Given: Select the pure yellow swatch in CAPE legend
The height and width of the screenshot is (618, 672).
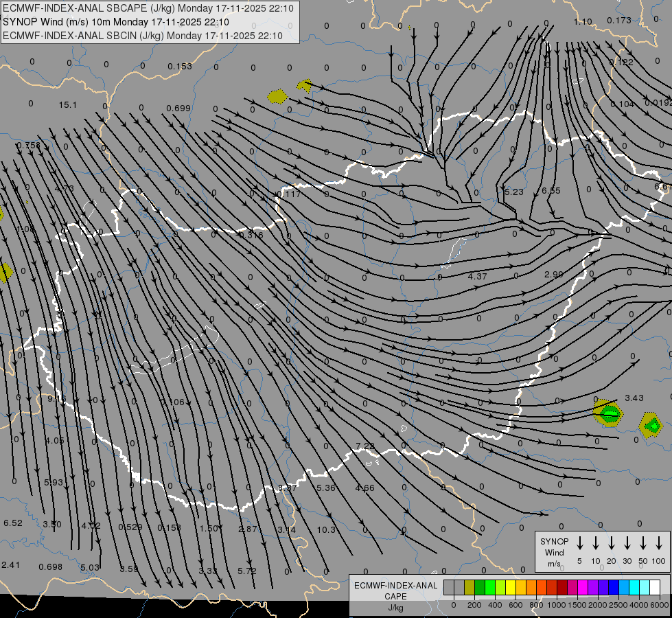Looking at the screenshot, I should 511,588.
